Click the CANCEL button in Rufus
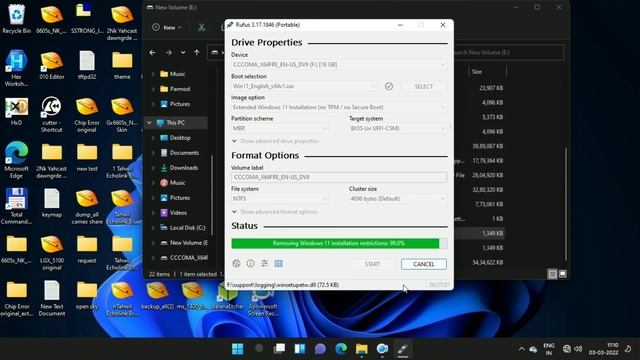This screenshot has height=360, width=640. [424, 264]
